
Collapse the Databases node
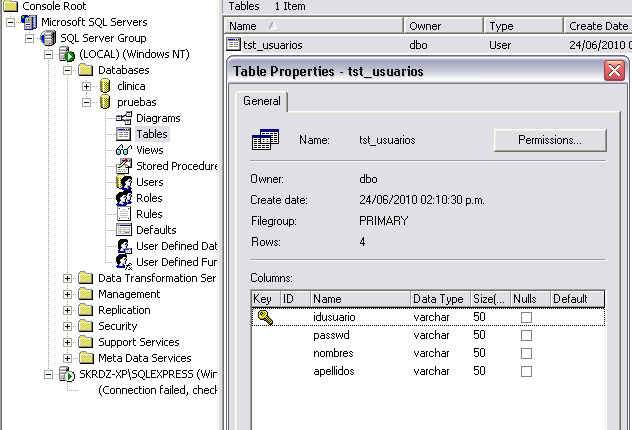click(x=67, y=71)
